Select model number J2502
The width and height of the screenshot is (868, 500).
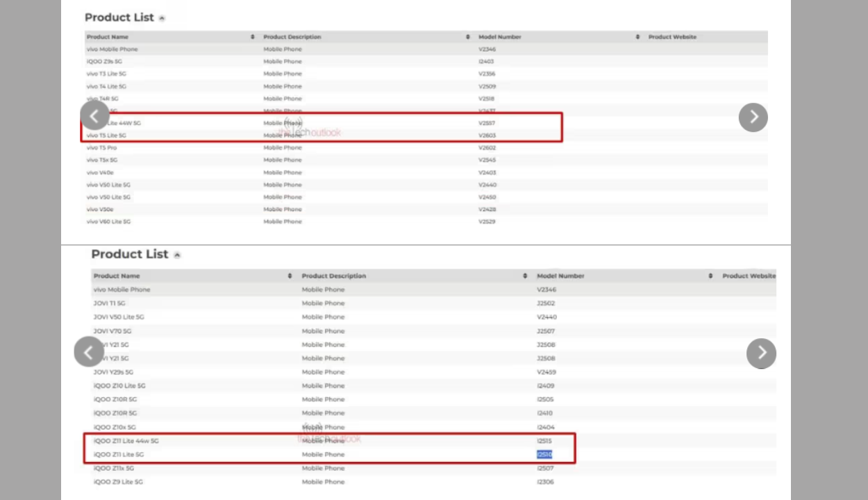pyautogui.click(x=546, y=303)
